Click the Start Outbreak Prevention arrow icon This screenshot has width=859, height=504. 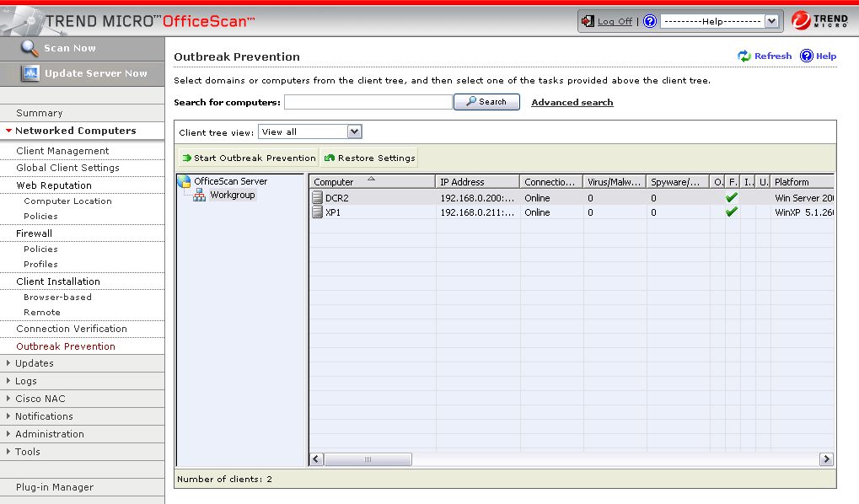click(x=187, y=158)
